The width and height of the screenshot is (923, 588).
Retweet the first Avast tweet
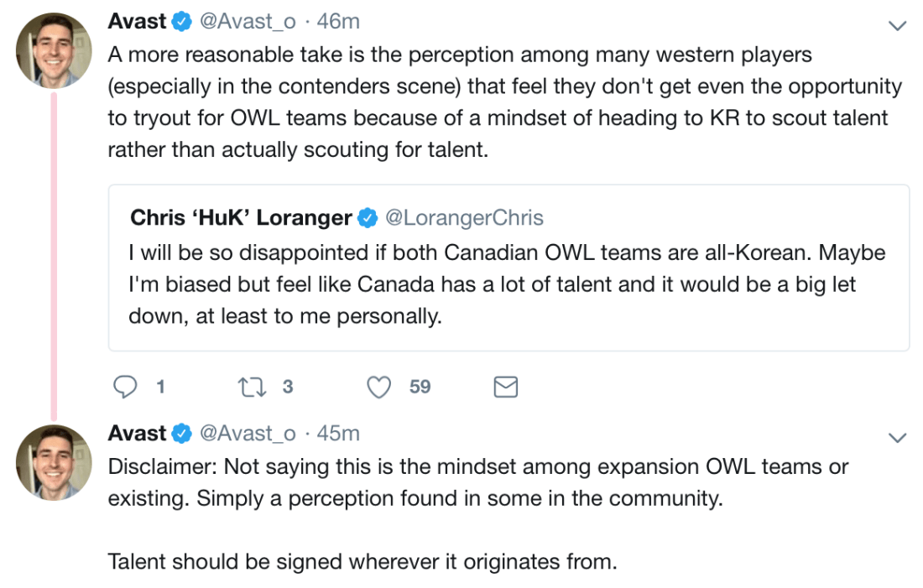tap(250, 387)
